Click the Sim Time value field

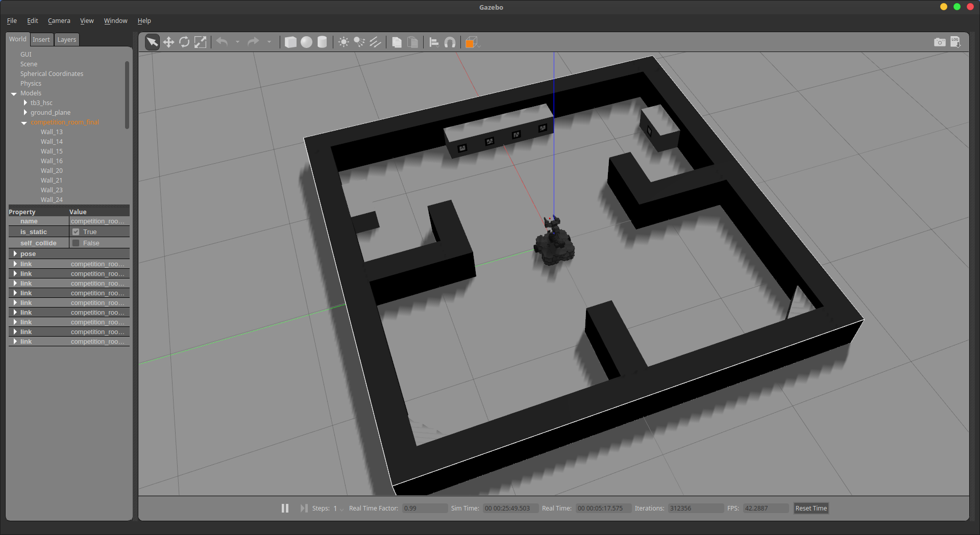[511, 508]
